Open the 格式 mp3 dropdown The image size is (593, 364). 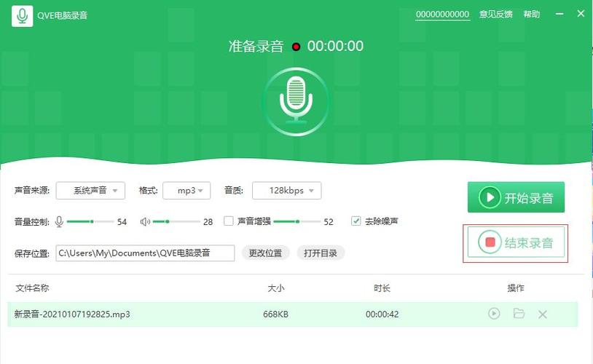pyautogui.click(x=186, y=191)
